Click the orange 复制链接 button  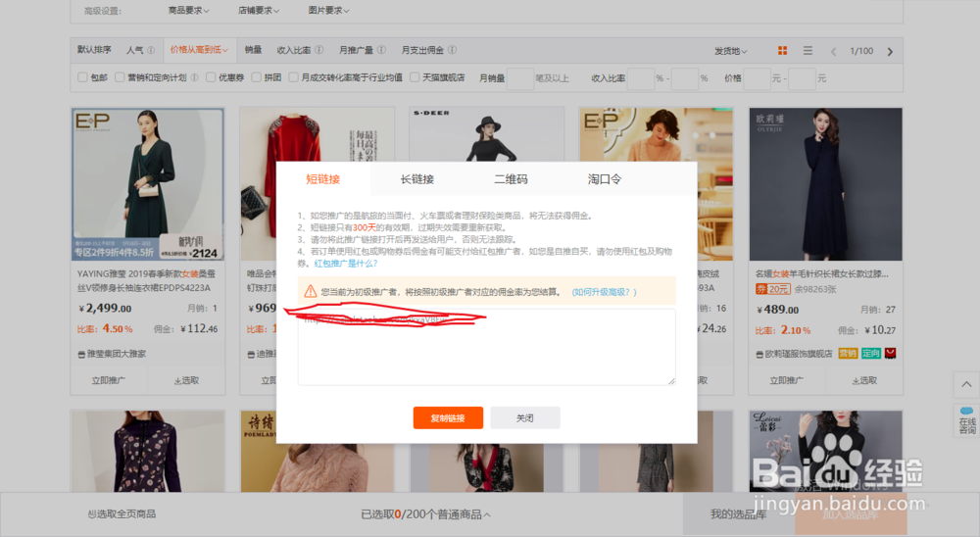pos(448,417)
